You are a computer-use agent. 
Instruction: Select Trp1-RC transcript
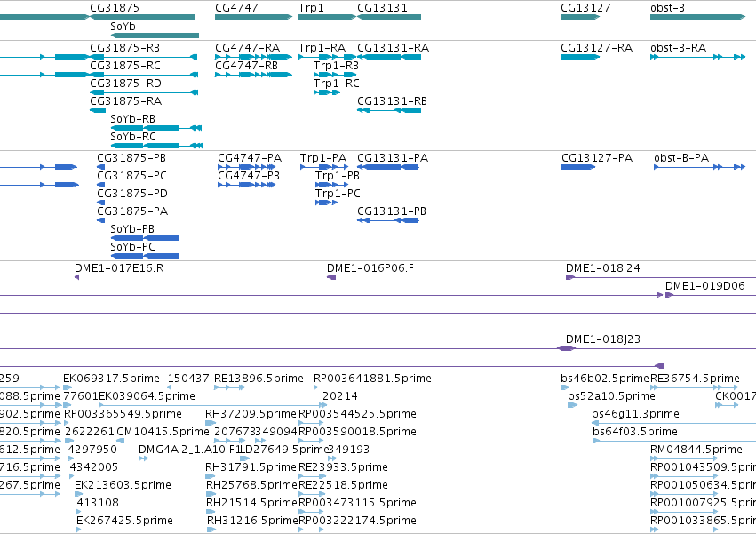point(327,92)
